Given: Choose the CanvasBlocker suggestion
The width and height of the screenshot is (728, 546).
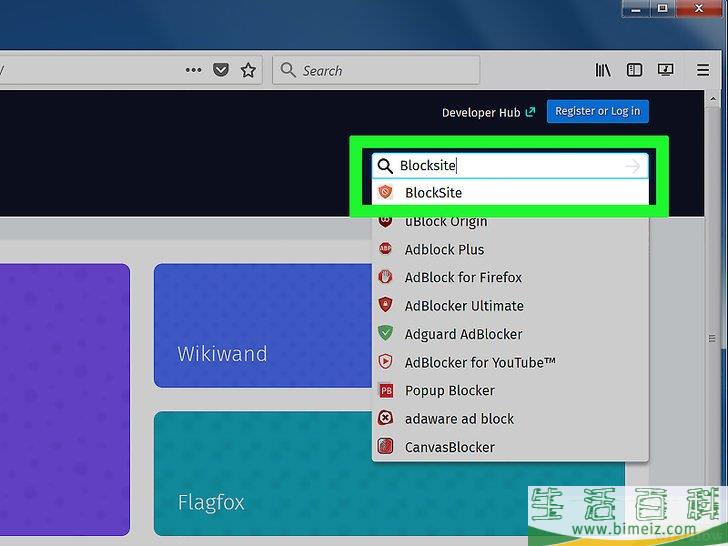Looking at the screenshot, I should click(510, 447).
